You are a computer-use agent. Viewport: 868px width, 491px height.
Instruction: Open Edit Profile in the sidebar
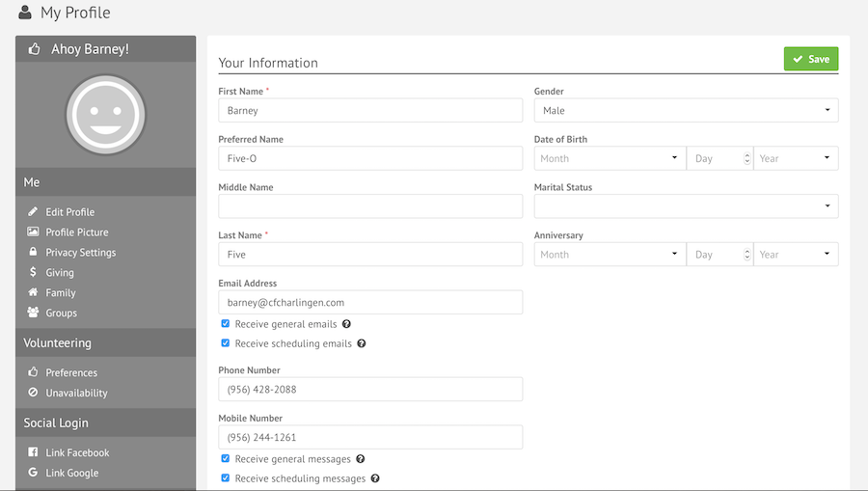[69, 212]
